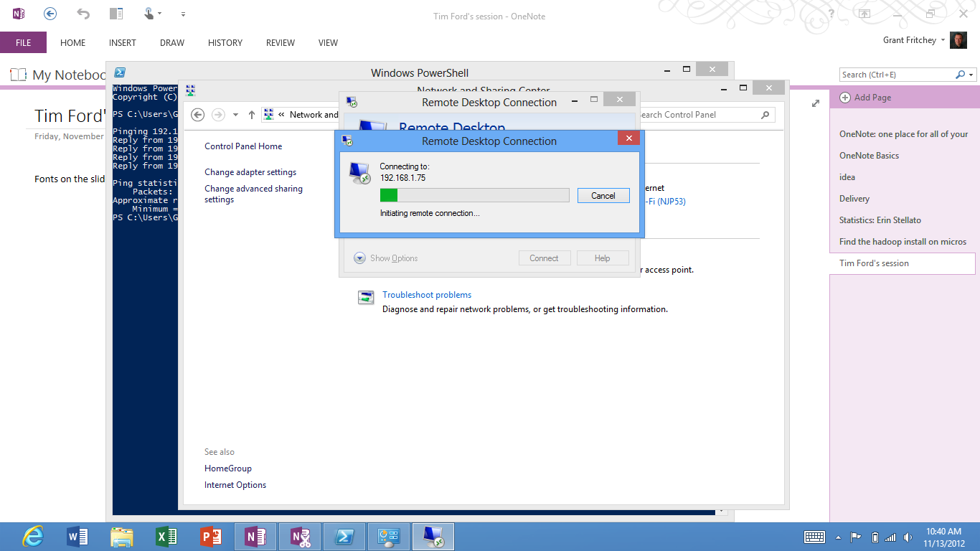Click the Undo icon in OneNote toolbar

coord(83,14)
